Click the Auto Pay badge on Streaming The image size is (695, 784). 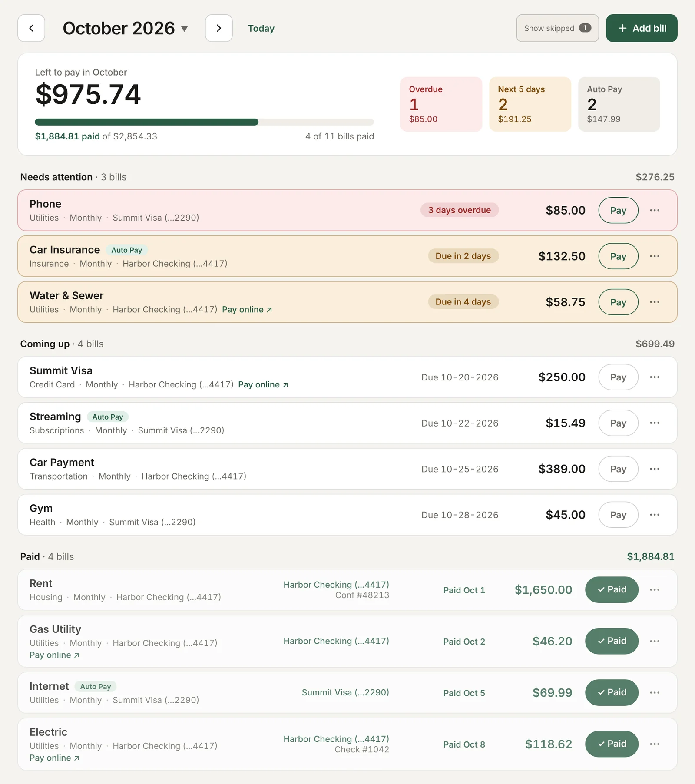click(108, 417)
